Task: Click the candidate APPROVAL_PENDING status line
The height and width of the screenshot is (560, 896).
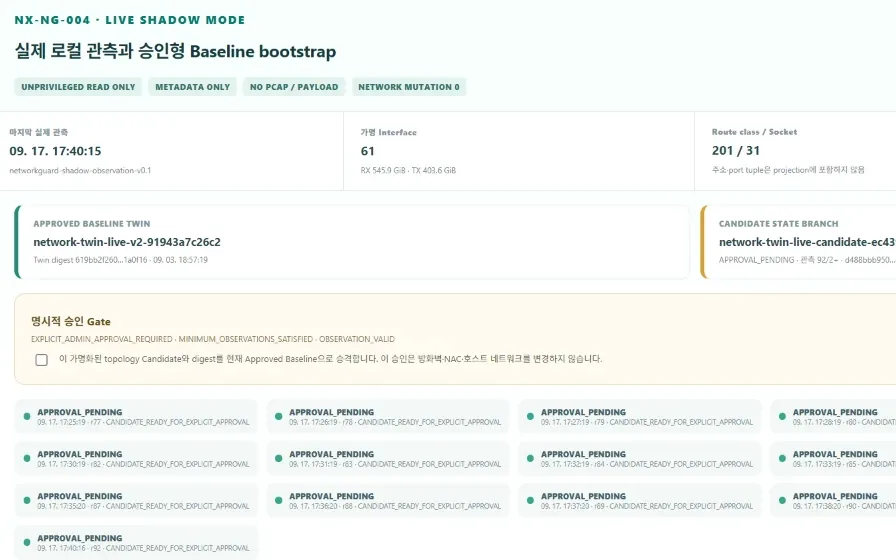Action: 807,260
